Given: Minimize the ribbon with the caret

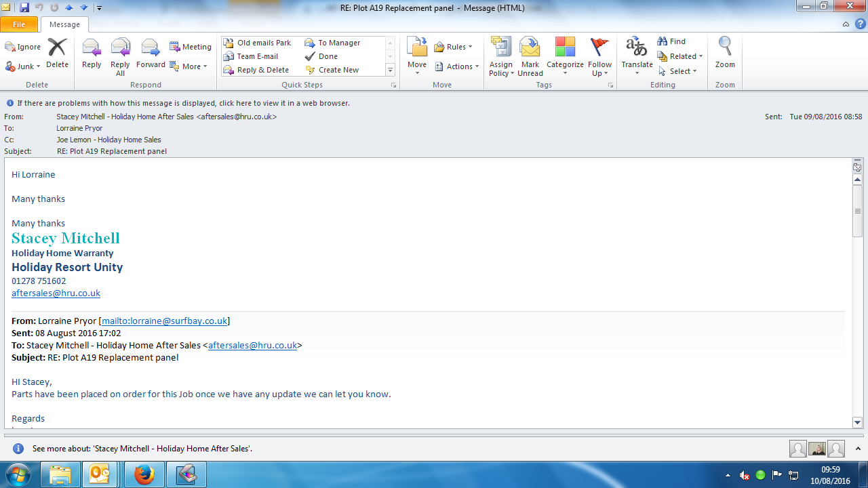Looking at the screenshot, I should [x=846, y=24].
